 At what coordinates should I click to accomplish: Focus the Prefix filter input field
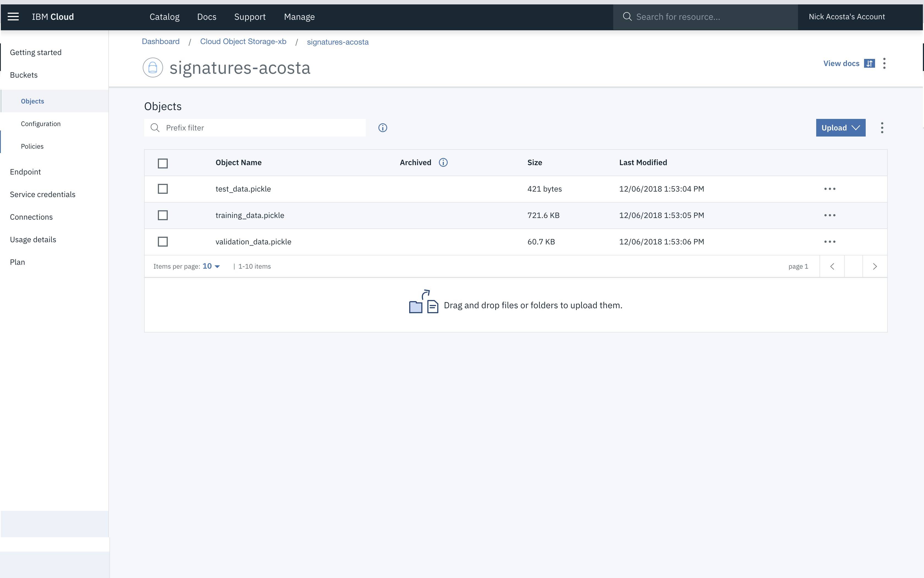pos(255,128)
